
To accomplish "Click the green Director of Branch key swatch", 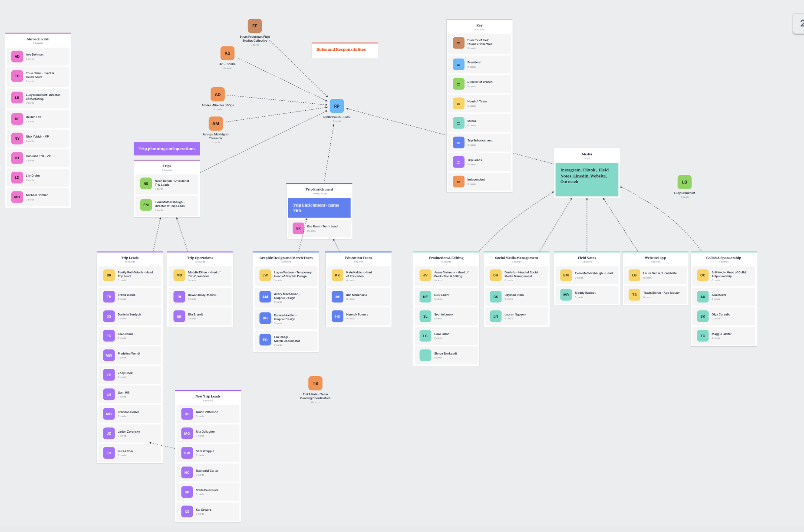I will click(458, 84).
